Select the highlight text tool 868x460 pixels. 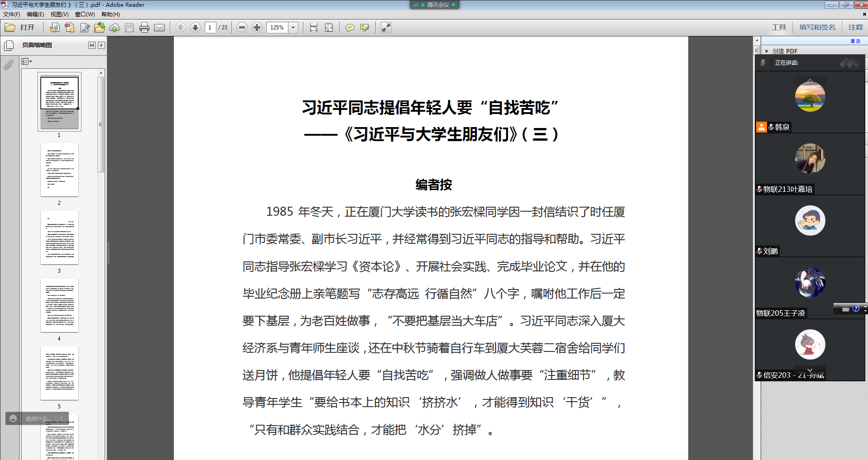pos(365,28)
